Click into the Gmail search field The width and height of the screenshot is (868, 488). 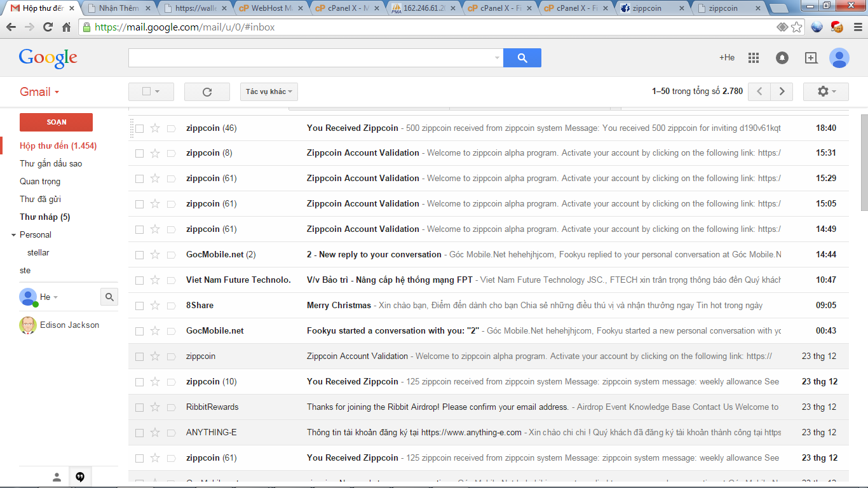(x=310, y=58)
